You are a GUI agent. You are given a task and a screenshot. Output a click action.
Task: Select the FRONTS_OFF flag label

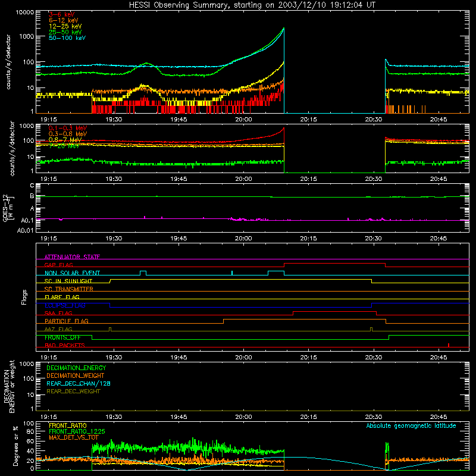click(62, 337)
